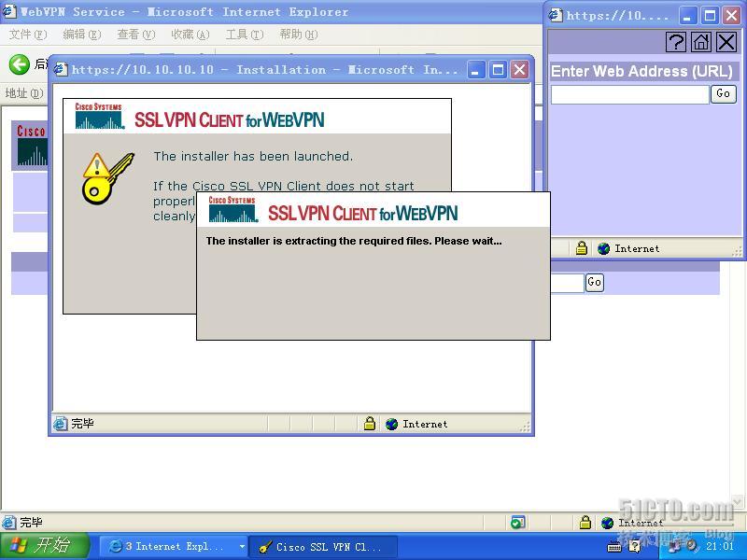Click the Enter Web Address URL input field
The width and height of the screenshot is (747, 560).
click(629, 94)
